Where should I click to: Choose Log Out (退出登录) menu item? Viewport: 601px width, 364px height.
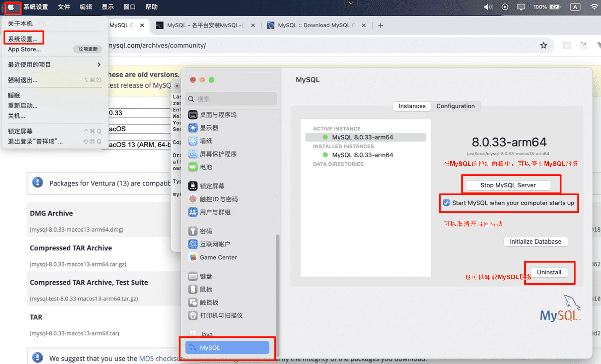(x=54, y=141)
